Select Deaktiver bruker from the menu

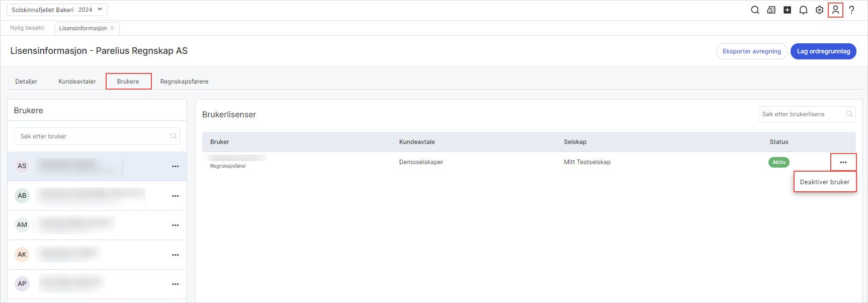[824, 182]
